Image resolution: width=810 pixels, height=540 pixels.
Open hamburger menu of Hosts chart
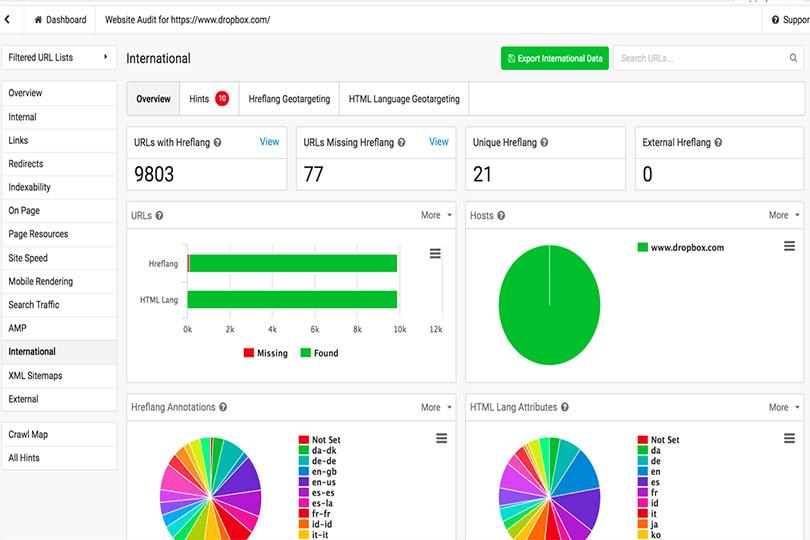tap(789, 246)
